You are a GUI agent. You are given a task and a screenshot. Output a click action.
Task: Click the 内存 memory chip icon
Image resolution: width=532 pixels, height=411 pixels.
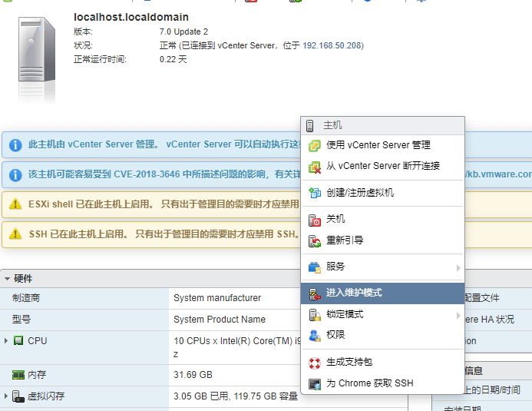tap(18, 376)
